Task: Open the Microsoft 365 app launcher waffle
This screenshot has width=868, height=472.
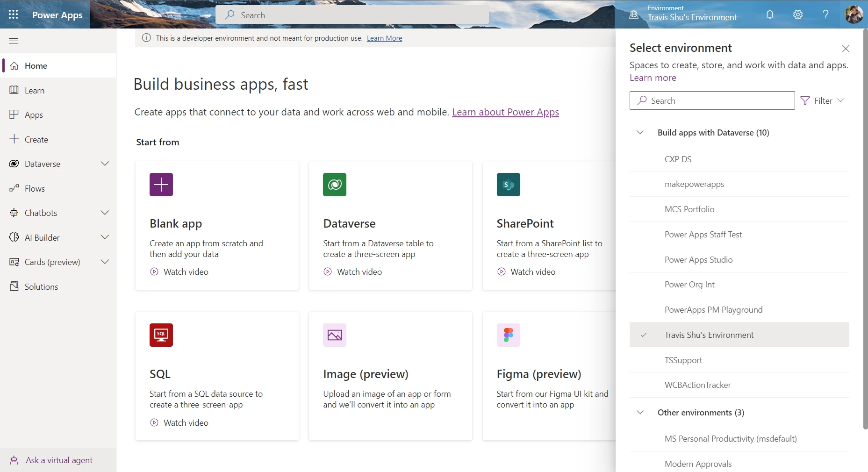Action: 14,14
